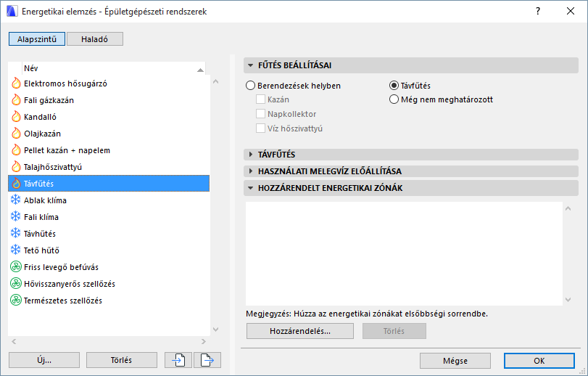Image resolution: width=588 pixels, height=376 pixels.
Task: Expand the TÁVFŰTÉS section
Action: point(251,154)
